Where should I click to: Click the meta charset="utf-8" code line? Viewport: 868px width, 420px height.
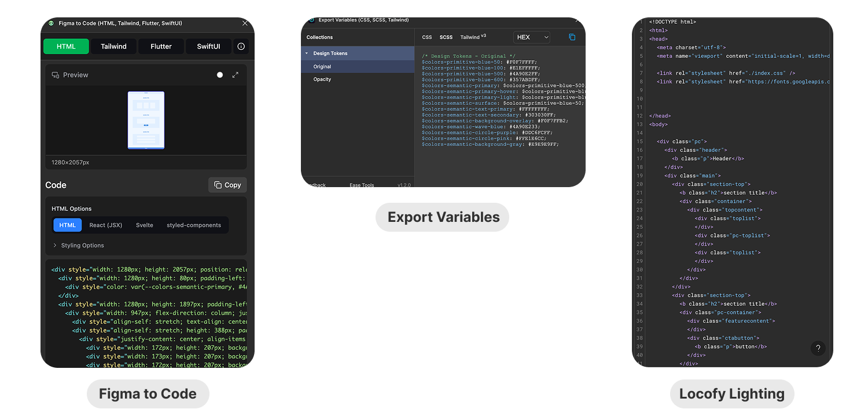pos(691,48)
